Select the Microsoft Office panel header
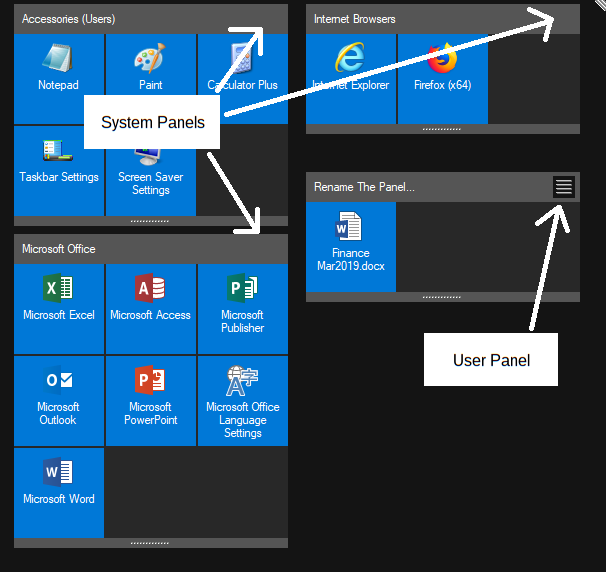The height and width of the screenshot is (572, 606). [150, 249]
